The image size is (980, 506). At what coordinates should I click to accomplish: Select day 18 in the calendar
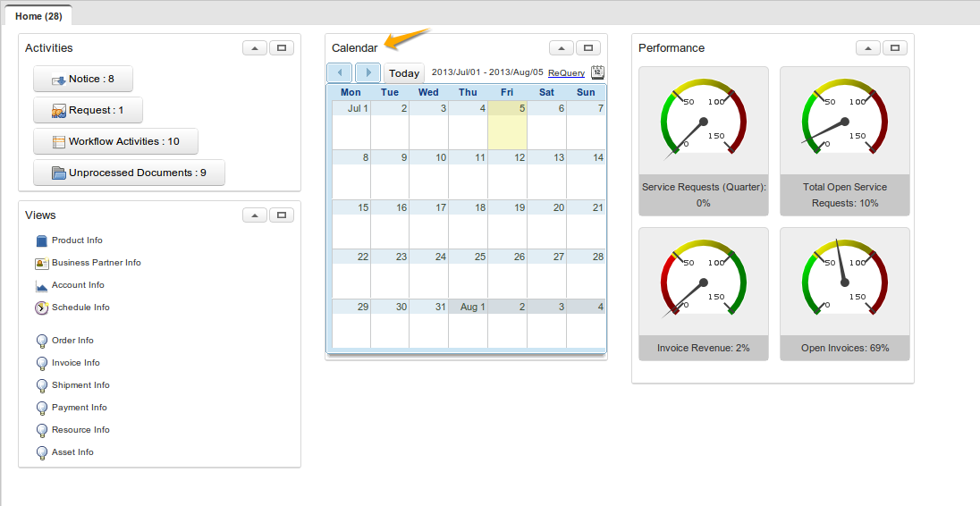[x=469, y=224]
